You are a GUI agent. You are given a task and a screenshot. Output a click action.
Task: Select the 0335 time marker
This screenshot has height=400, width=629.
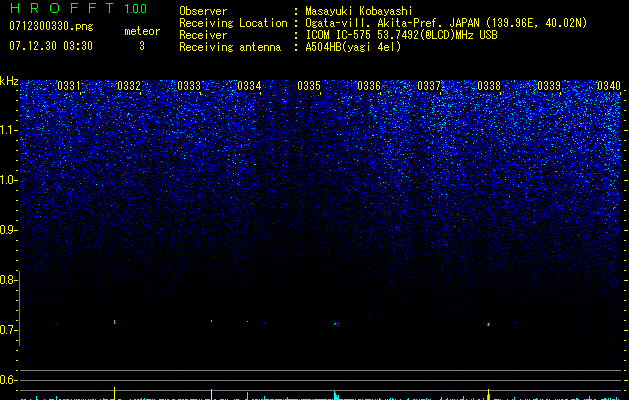click(x=309, y=86)
